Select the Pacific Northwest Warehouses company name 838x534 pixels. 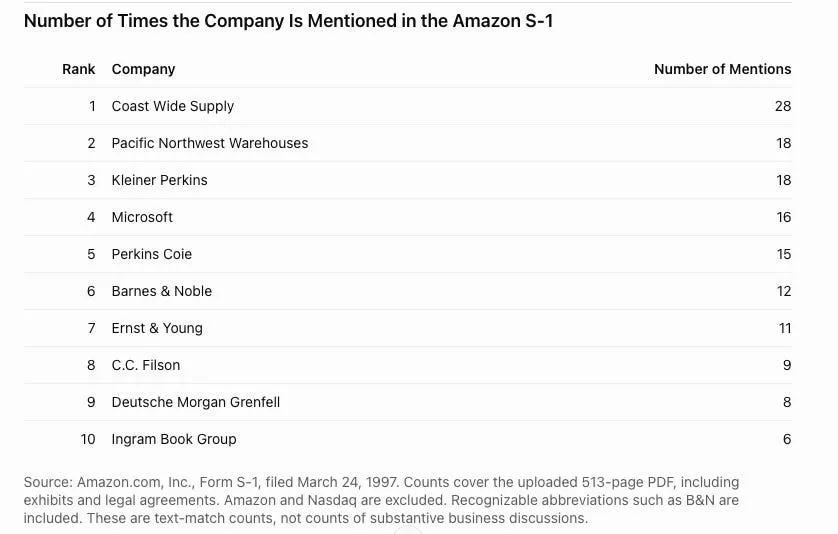click(210, 143)
